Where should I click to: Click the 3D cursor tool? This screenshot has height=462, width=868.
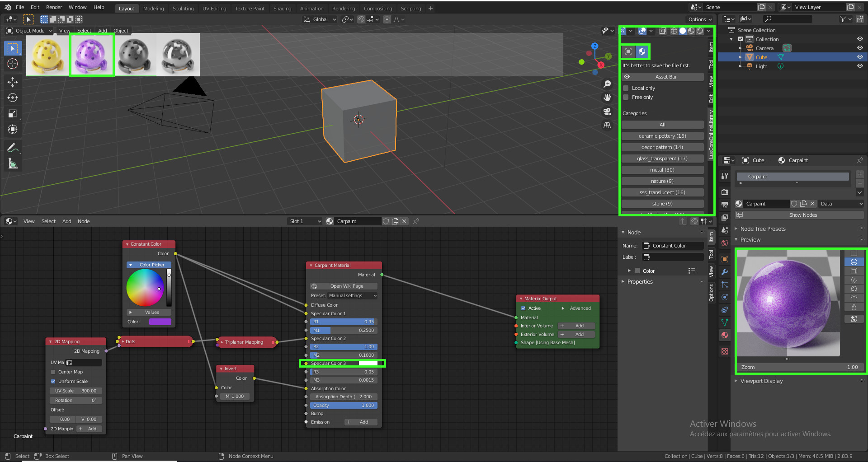[x=13, y=64]
